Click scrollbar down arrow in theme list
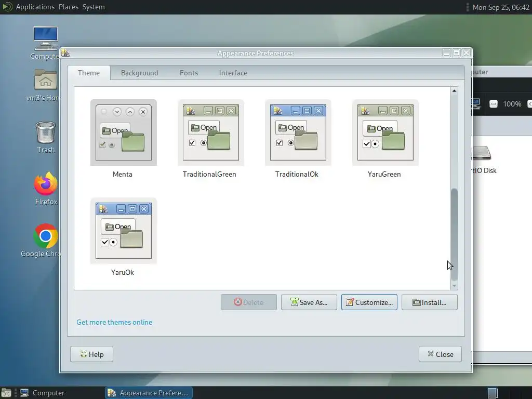 pos(454,286)
